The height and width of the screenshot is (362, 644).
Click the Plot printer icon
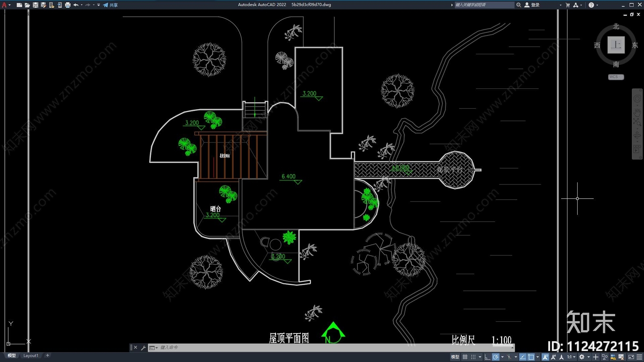[68, 5]
